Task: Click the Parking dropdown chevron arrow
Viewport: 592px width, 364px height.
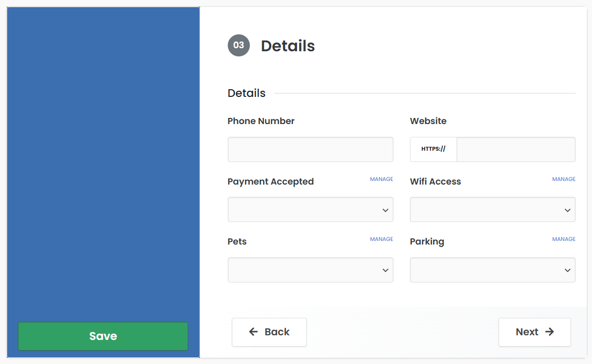Action: [x=567, y=270]
